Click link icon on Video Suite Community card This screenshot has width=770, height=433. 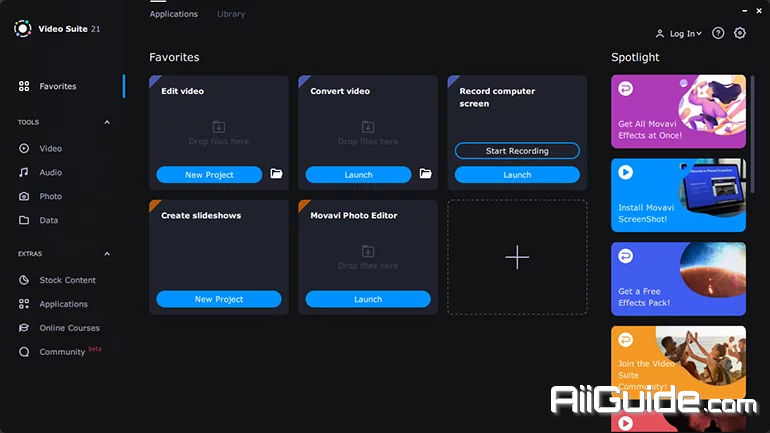(x=625, y=340)
